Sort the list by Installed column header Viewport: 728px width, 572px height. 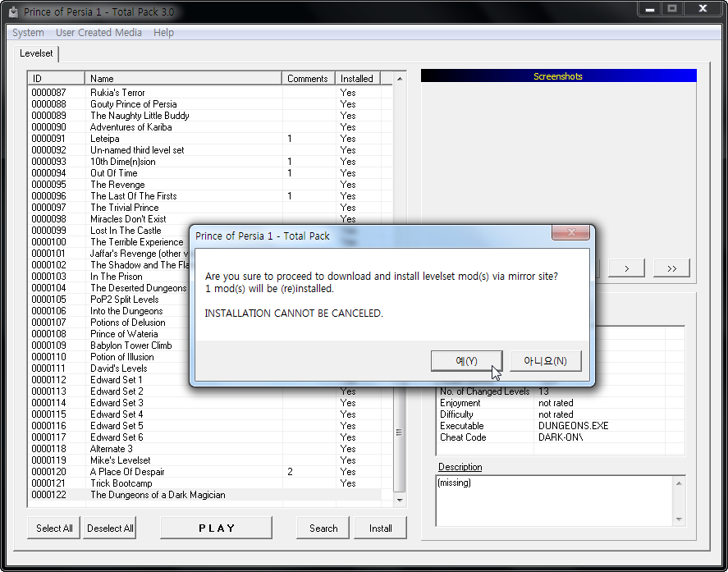coord(358,79)
